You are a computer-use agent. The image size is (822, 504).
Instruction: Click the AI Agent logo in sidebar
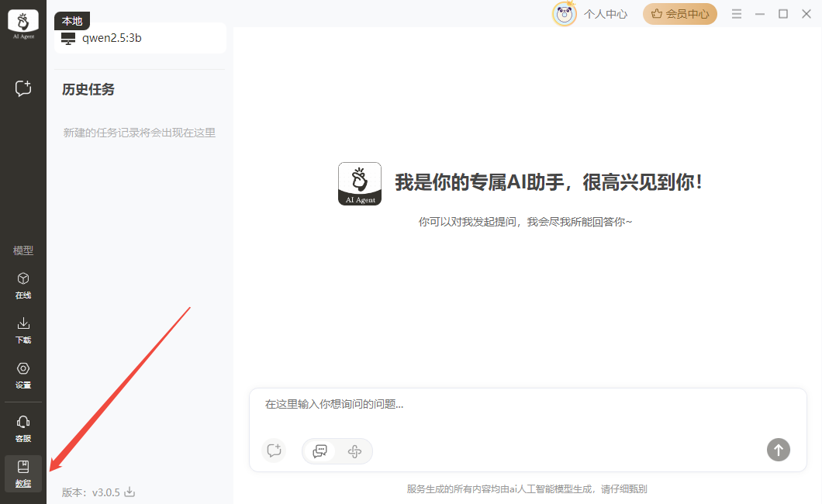[x=23, y=24]
